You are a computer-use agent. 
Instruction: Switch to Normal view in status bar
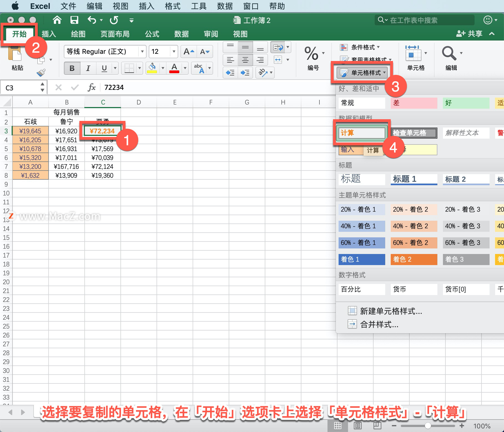click(x=338, y=426)
